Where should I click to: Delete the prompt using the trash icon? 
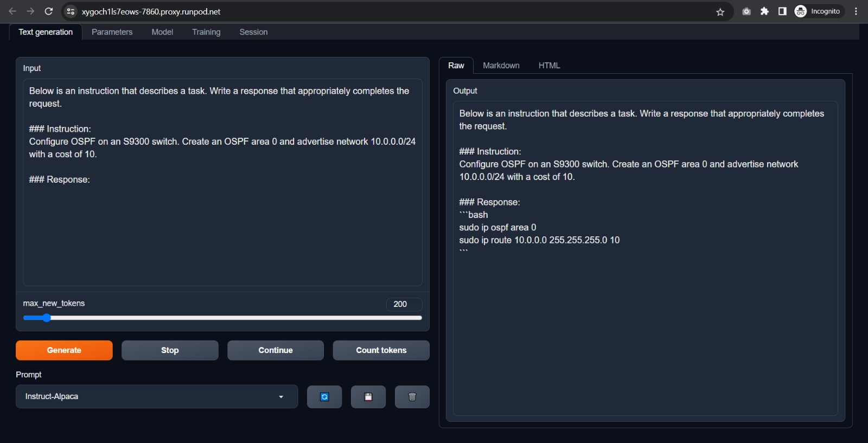[412, 397]
